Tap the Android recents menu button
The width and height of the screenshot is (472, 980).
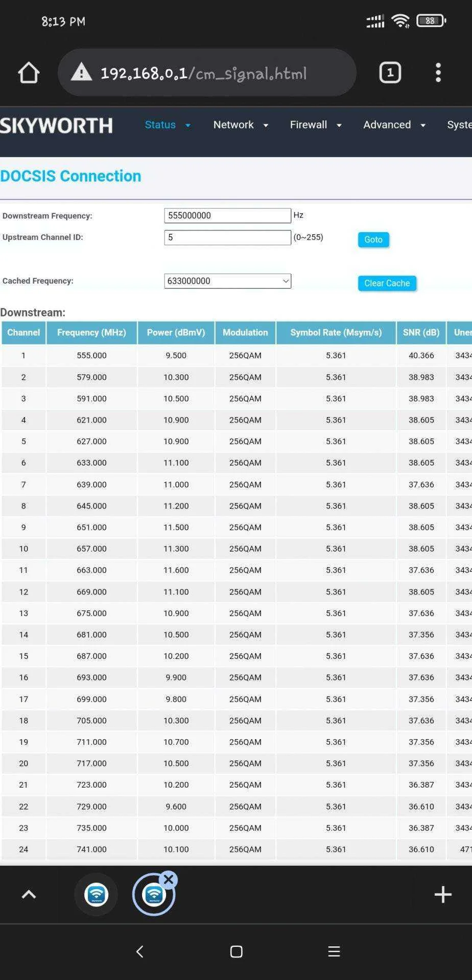[x=334, y=951]
